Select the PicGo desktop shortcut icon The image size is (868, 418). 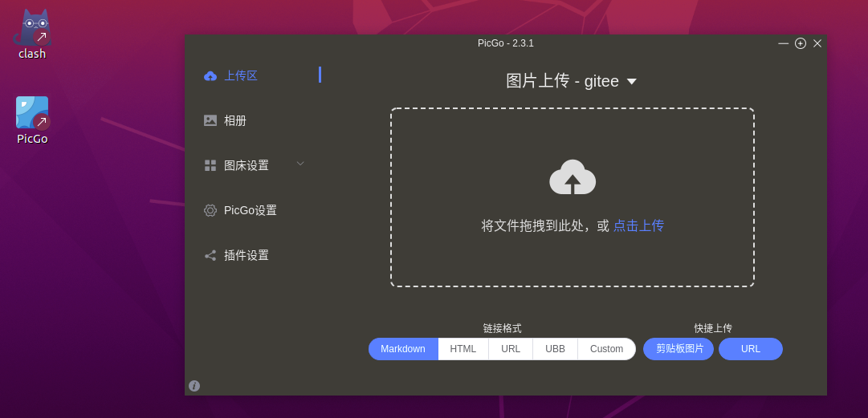pos(32,113)
